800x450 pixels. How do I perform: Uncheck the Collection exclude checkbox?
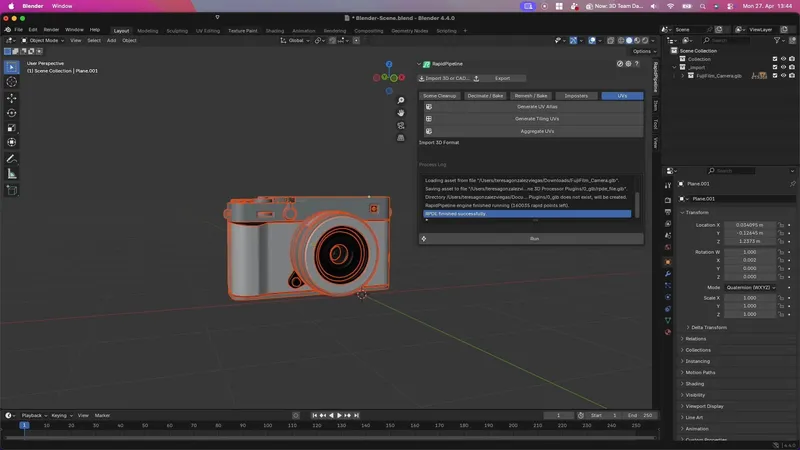[x=775, y=59]
